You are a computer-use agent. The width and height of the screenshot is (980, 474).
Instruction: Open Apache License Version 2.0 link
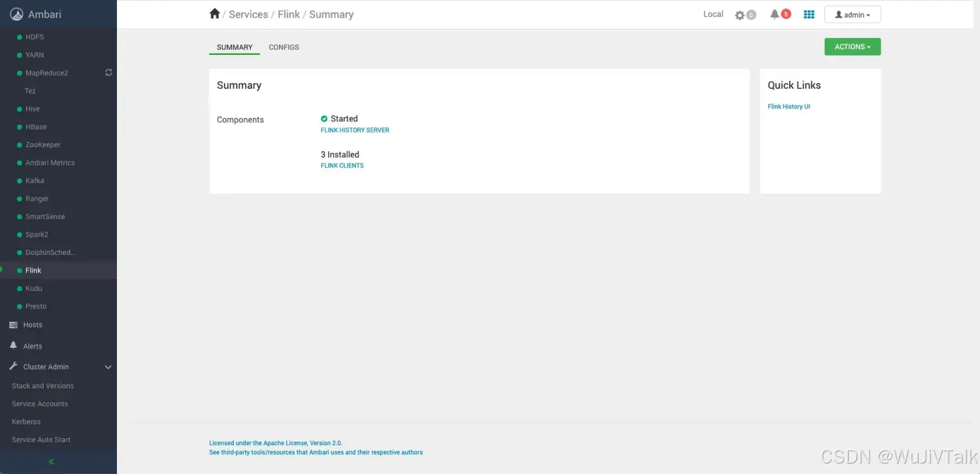(276, 443)
